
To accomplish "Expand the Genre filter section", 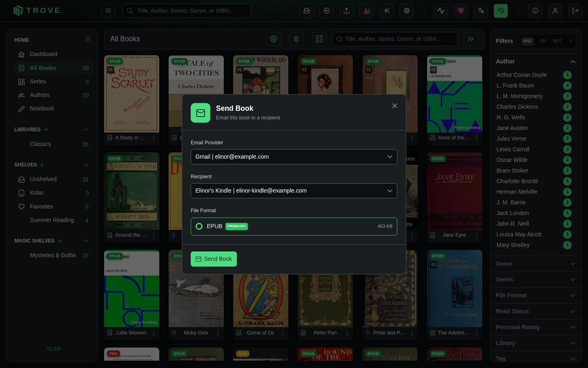I will pos(536,264).
